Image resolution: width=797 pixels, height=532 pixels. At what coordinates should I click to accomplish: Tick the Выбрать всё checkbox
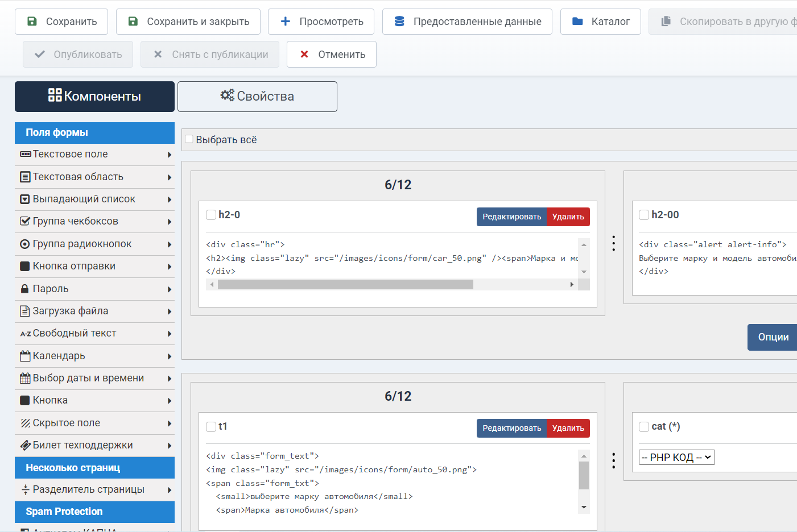tap(189, 139)
